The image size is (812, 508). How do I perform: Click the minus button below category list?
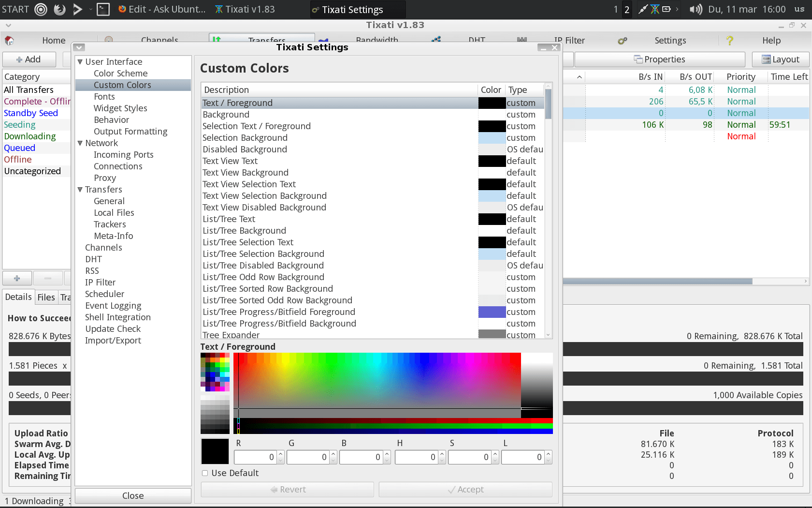pyautogui.click(x=47, y=278)
